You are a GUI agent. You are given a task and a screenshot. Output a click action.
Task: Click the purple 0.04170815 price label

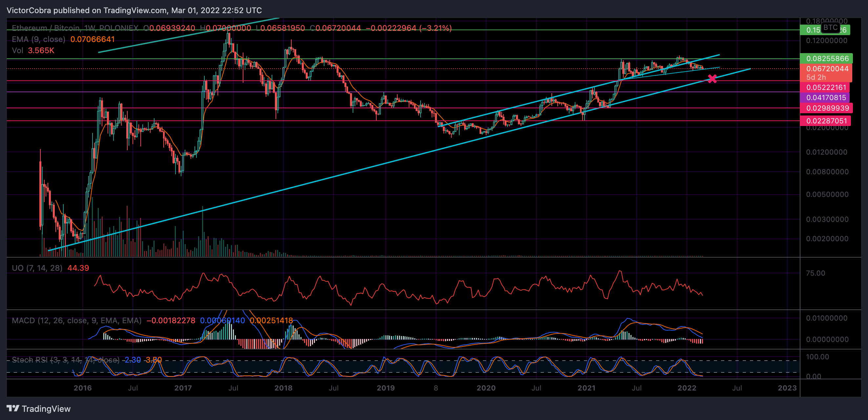pos(825,98)
